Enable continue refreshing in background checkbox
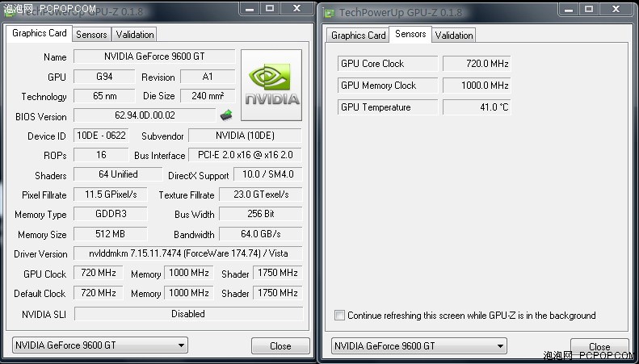The width and height of the screenshot is (639, 364). click(339, 315)
